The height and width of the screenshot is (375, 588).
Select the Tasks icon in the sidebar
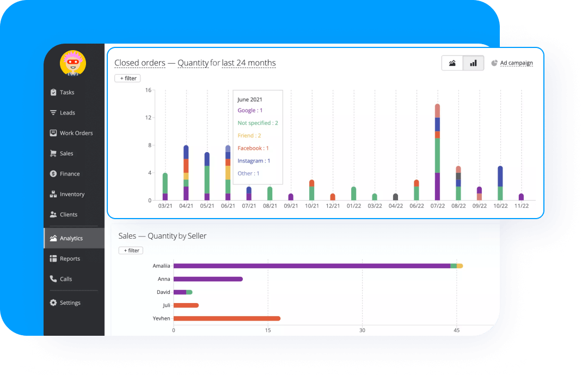point(54,92)
